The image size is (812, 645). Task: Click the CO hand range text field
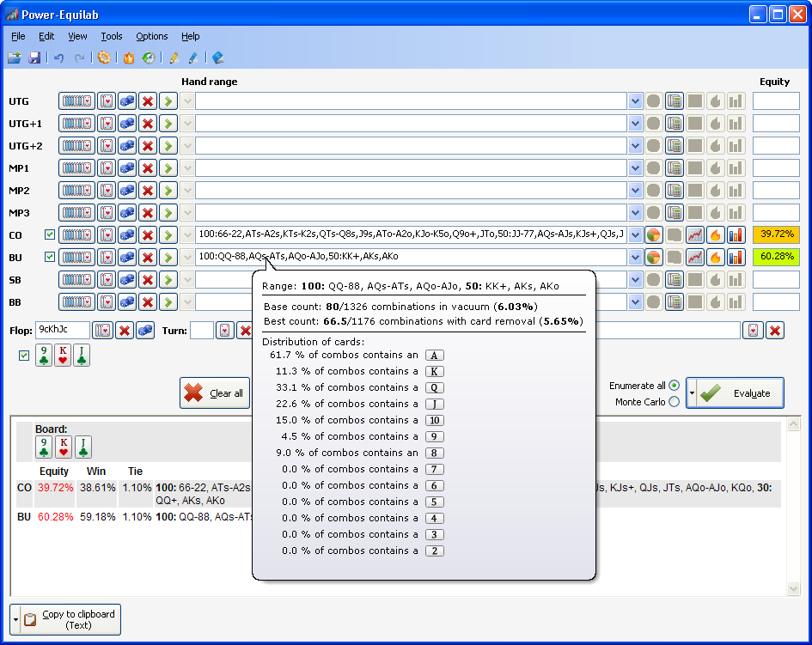tap(412, 234)
